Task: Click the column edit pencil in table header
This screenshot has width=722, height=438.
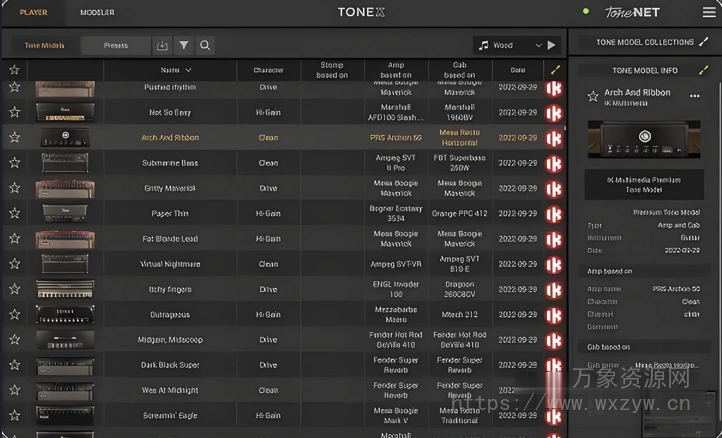Action: pyautogui.click(x=555, y=70)
